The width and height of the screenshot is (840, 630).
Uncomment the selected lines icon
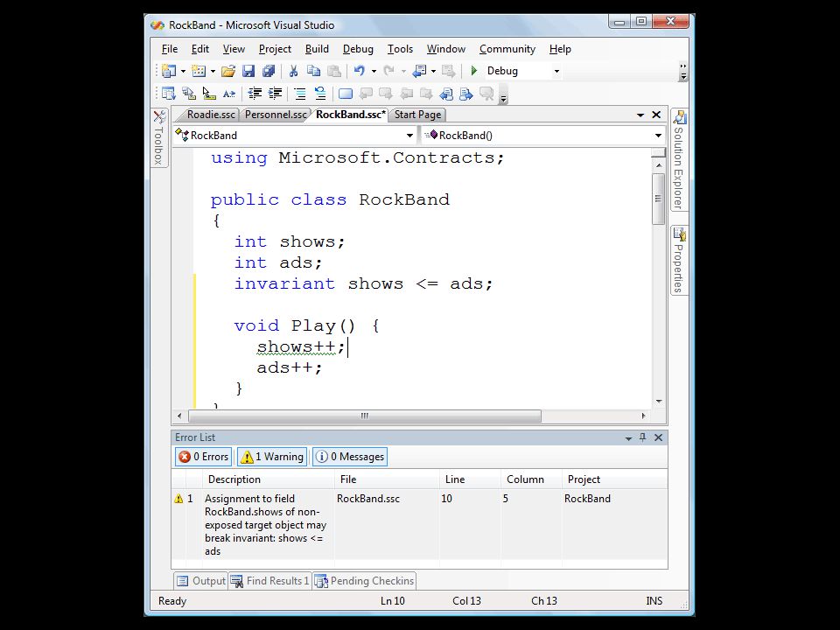click(320, 94)
